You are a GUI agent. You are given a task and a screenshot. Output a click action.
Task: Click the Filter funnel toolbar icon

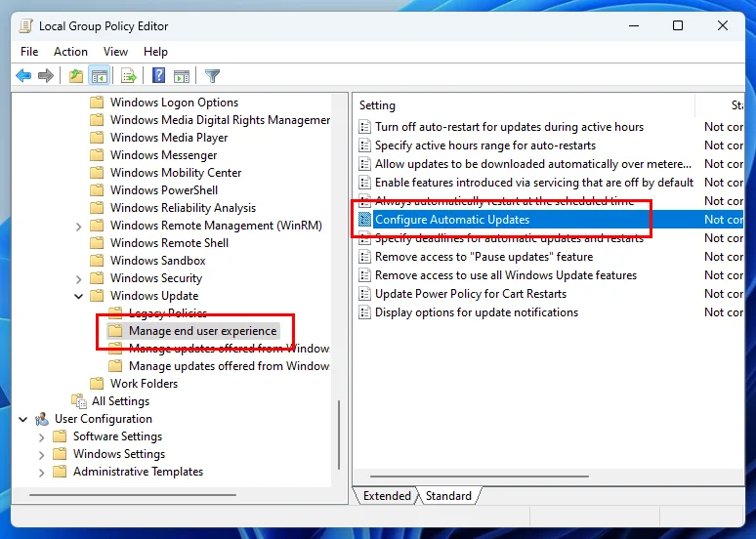[212, 76]
